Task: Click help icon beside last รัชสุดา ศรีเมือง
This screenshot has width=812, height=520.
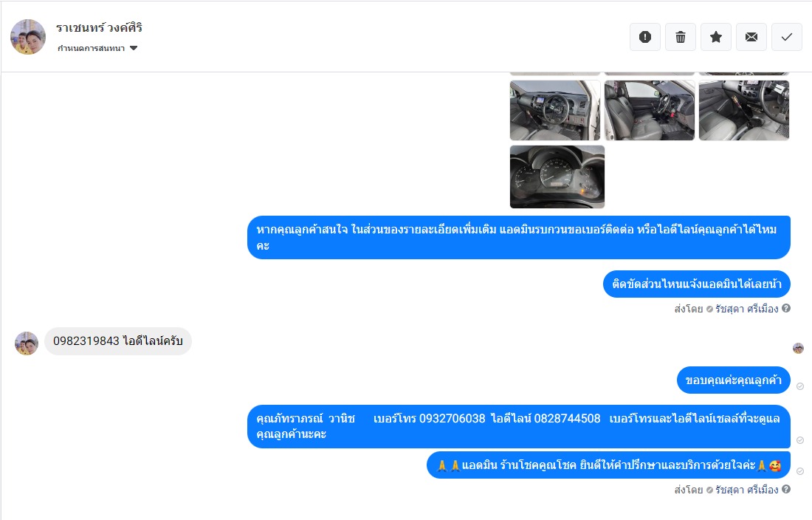Action: pos(786,489)
